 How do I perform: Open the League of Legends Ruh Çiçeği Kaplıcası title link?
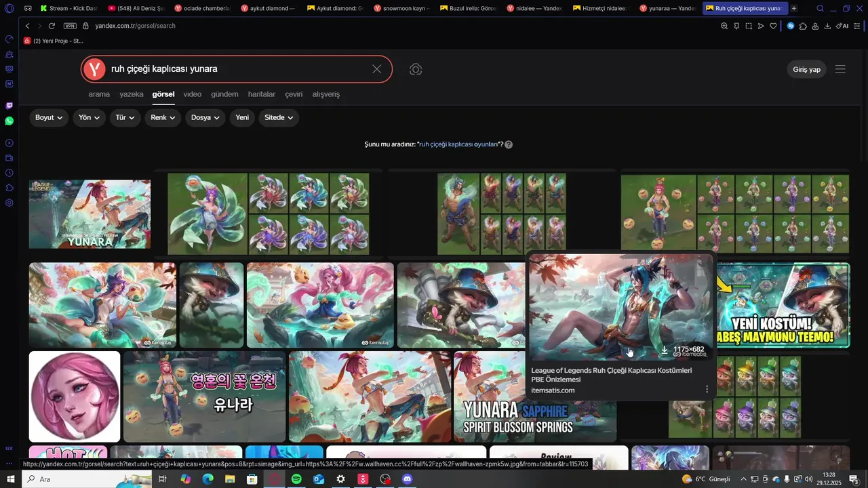point(612,375)
